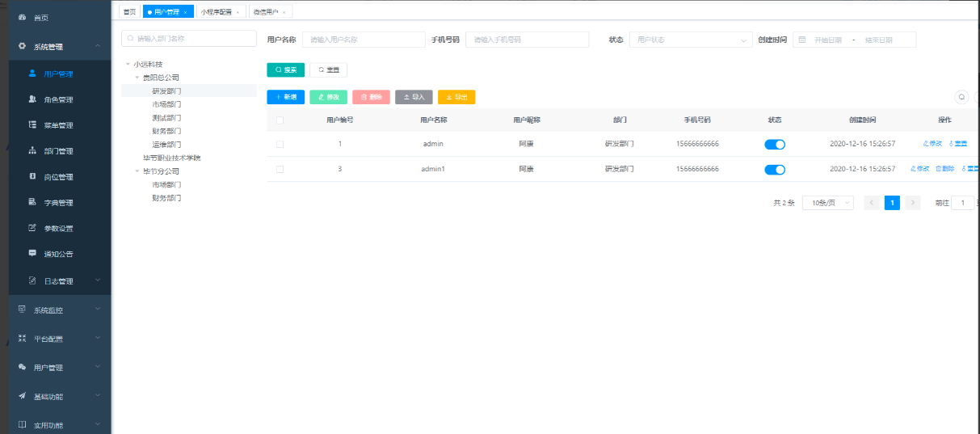Viewport: 980px width, 434px height.
Task: Close the 用户管理 tab with its x
Action: coord(185,12)
